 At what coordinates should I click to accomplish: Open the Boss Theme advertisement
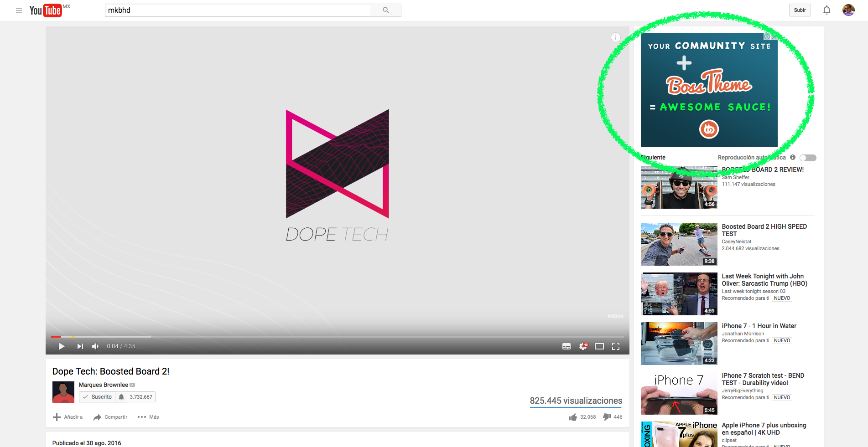[709, 90]
